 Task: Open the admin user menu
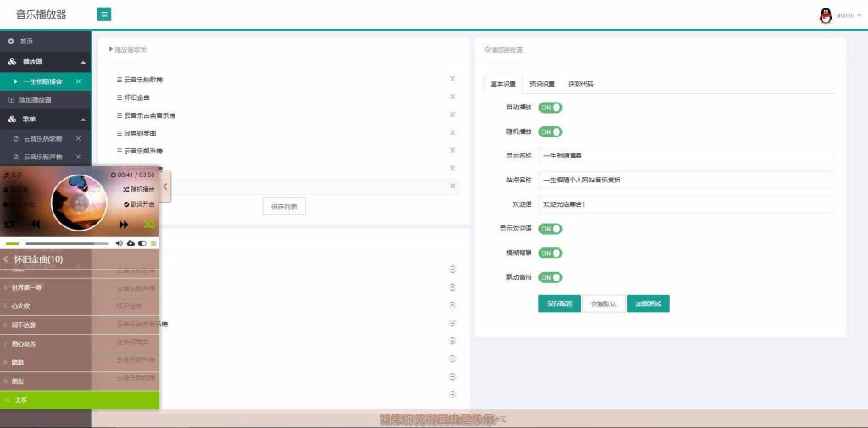[849, 15]
